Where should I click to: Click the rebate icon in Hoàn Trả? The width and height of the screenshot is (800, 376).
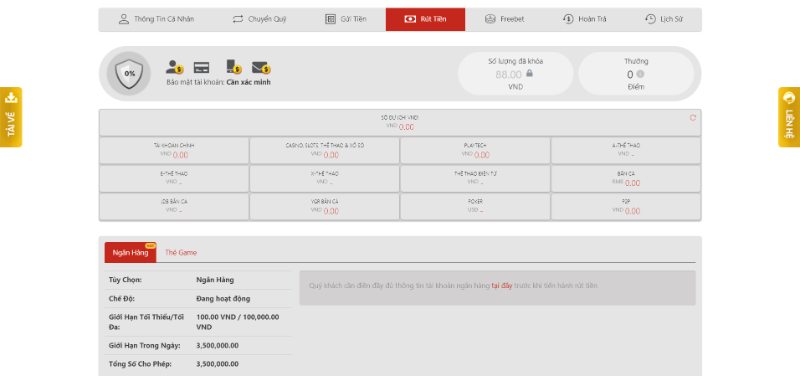pos(568,19)
